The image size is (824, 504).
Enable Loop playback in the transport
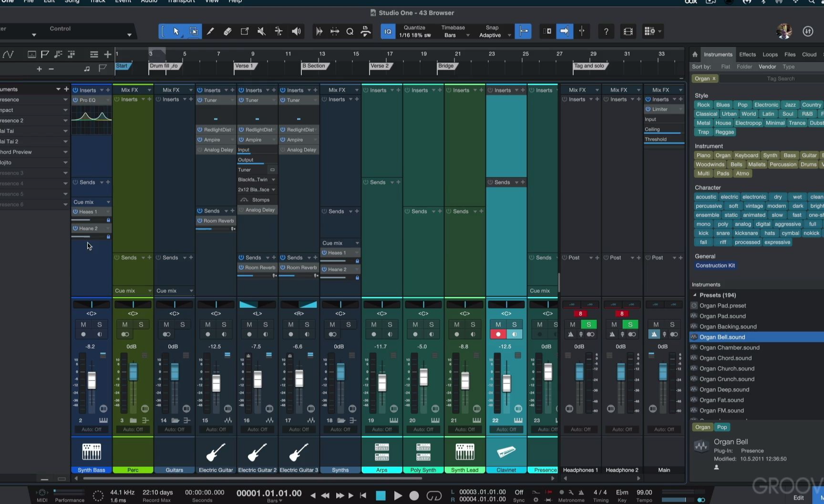point(434,495)
